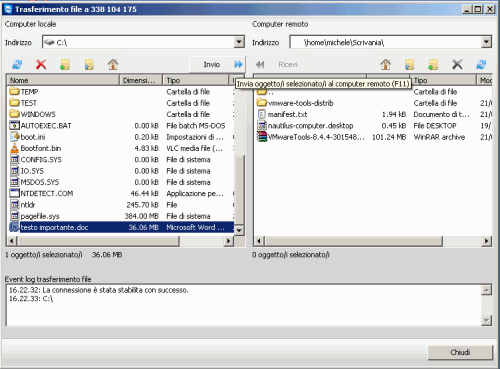500x369 pixels.
Task: Sort local files by Nome column
Action: pyautogui.click(x=63, y=80)
